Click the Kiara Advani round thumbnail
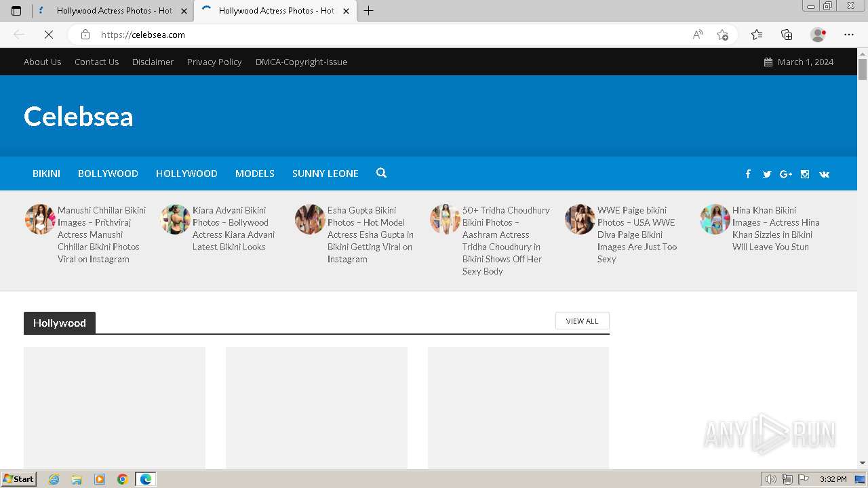 [x=175, y=220]
